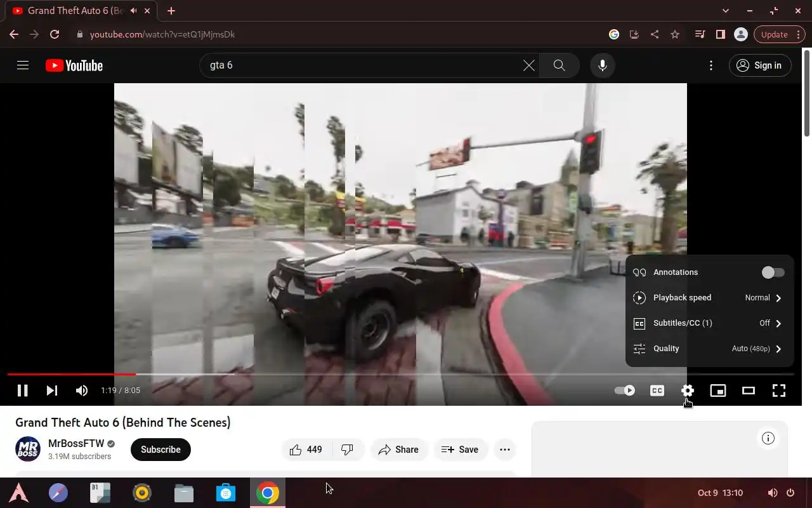This screenshot has height=508, width=812.
Task: Click the Sign in button
Action: coord(760,65)
